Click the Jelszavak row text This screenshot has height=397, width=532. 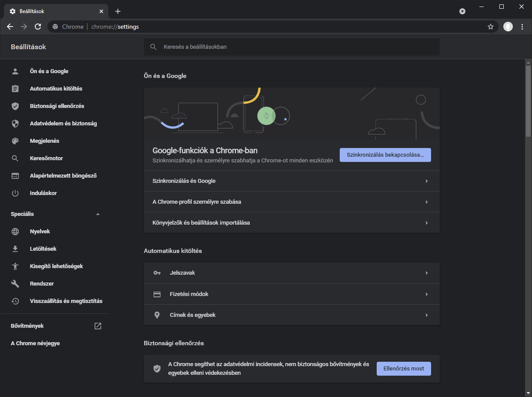(x=182, y=273)
